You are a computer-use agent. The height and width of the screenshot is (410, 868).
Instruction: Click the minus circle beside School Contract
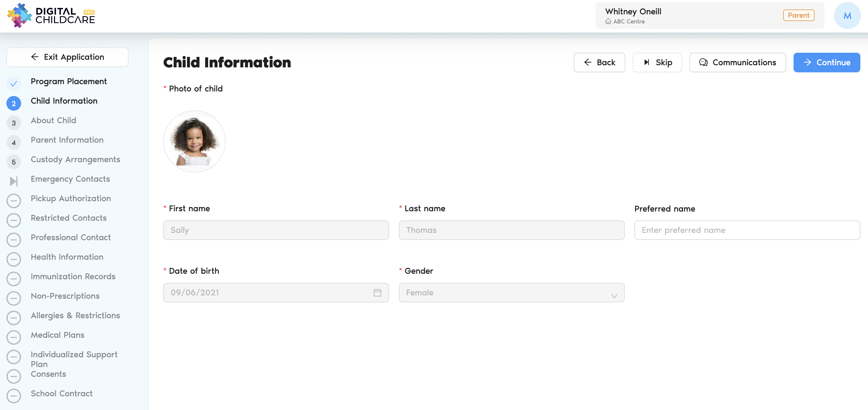pyautogui.click(x=14, y=396)
